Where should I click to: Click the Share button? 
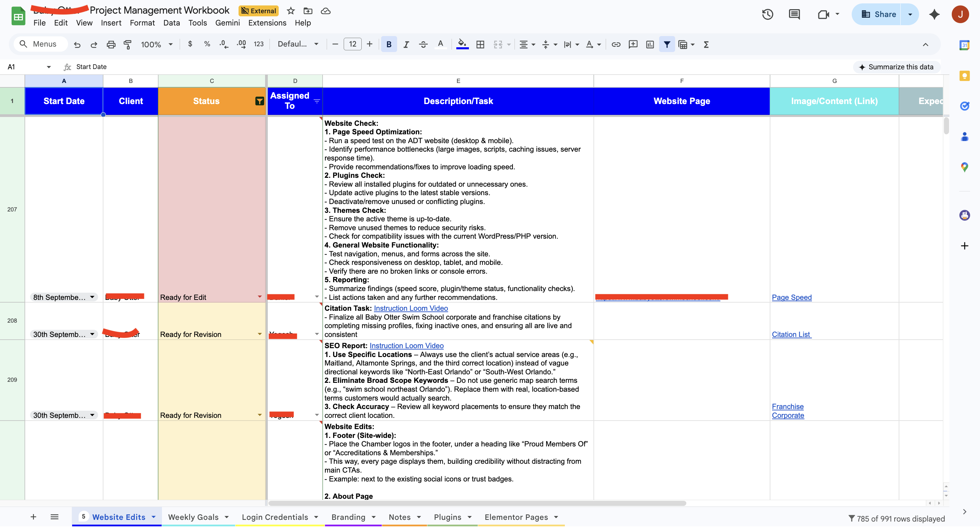pos(877,14)
